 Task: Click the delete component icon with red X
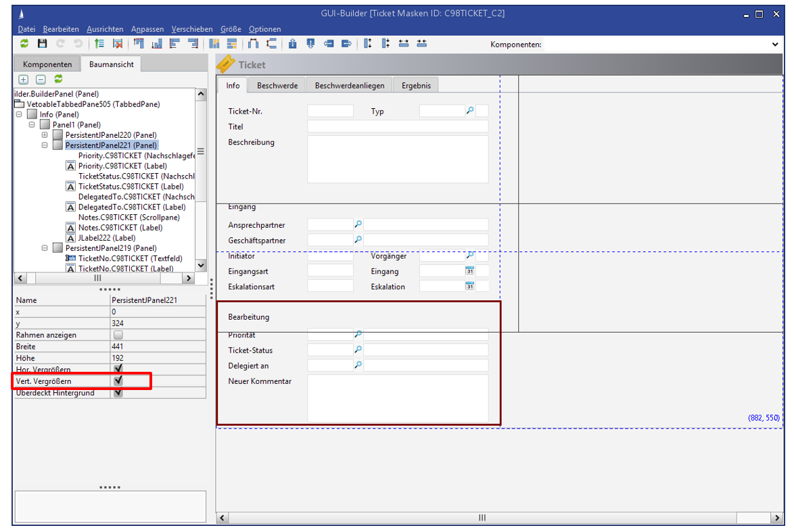tap(118, 44)
